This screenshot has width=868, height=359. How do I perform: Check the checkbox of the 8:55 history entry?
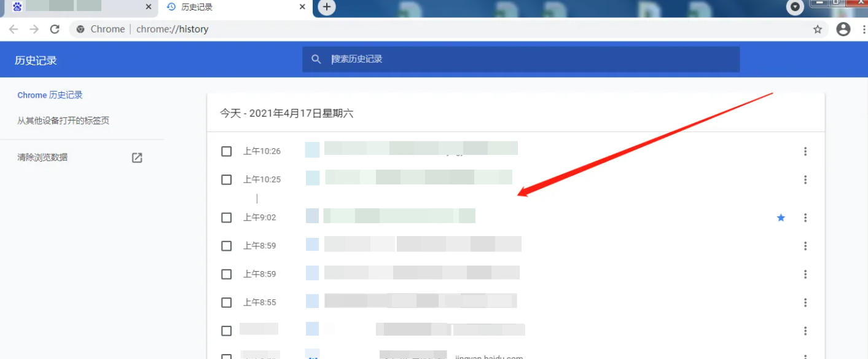point(226,302)
